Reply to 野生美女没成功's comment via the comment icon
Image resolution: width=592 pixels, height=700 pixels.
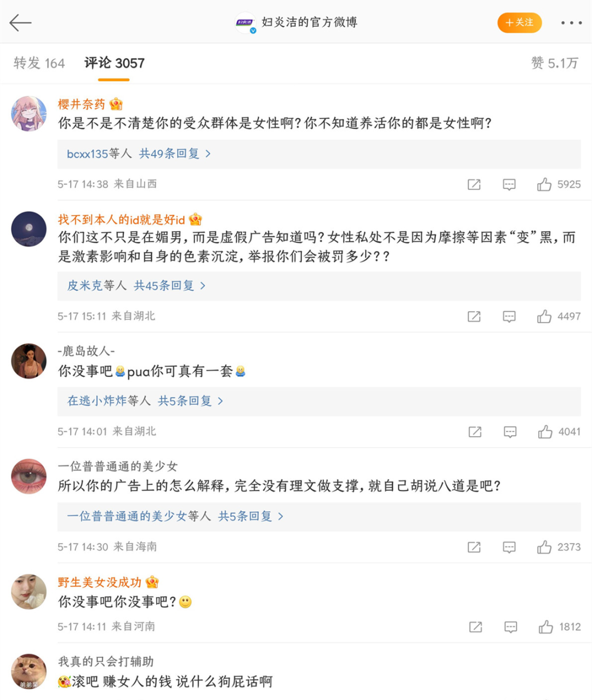point(510,627)
